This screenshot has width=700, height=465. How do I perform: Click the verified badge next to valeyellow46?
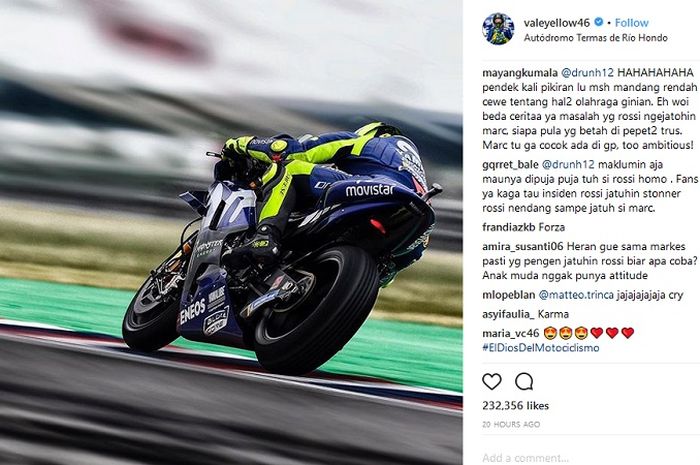[x=599, y=22]
